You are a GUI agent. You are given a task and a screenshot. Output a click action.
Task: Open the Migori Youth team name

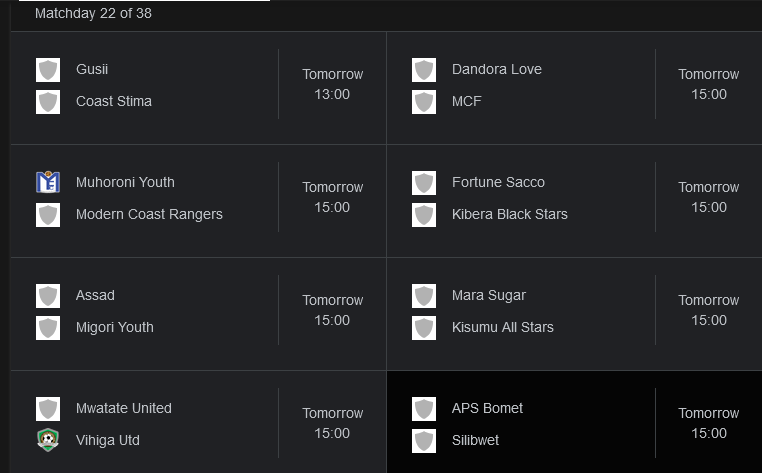click(x=115, y=327)
